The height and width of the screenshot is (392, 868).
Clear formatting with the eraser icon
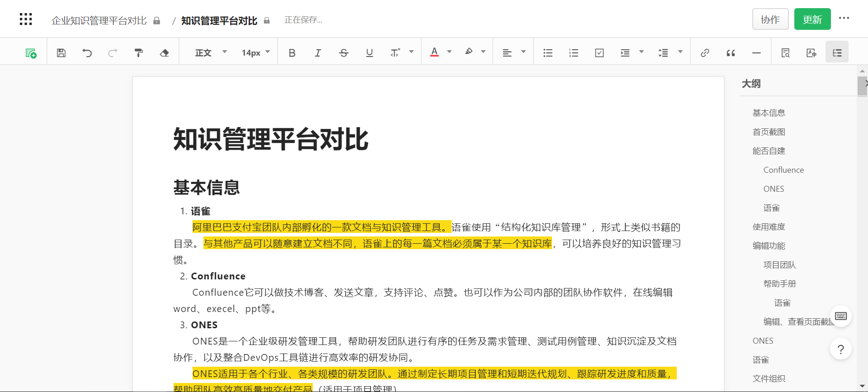click(x=165, y=53)
